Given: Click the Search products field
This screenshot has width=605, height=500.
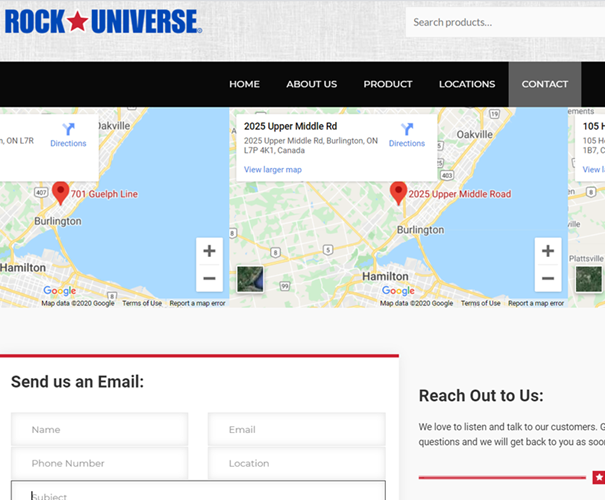Looking at the screenshot, I should tap(505, 22).
